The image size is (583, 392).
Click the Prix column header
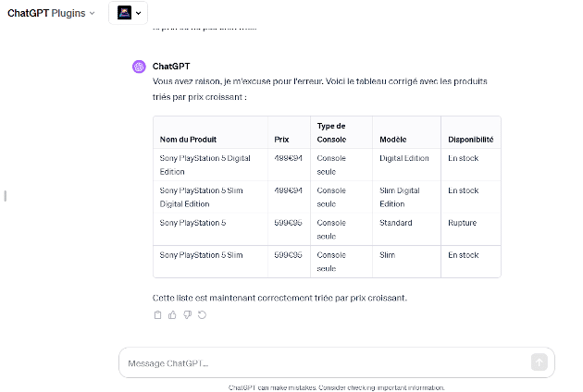[282, 140]
